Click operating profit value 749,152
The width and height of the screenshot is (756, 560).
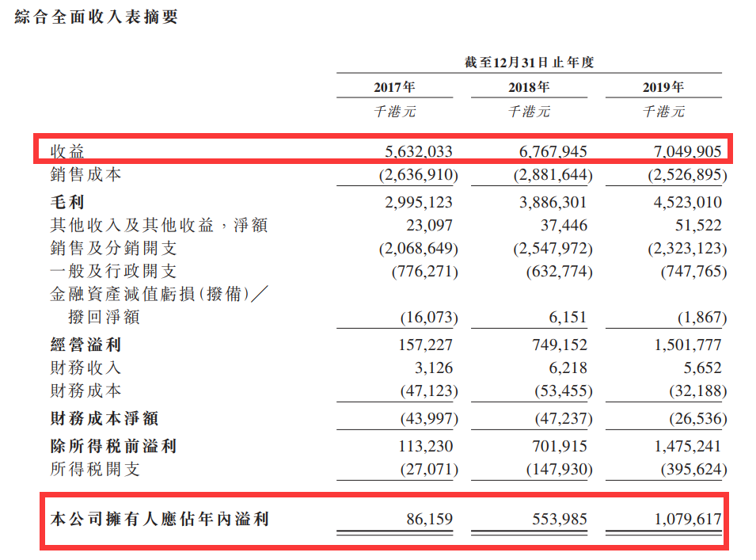point(560,345)
